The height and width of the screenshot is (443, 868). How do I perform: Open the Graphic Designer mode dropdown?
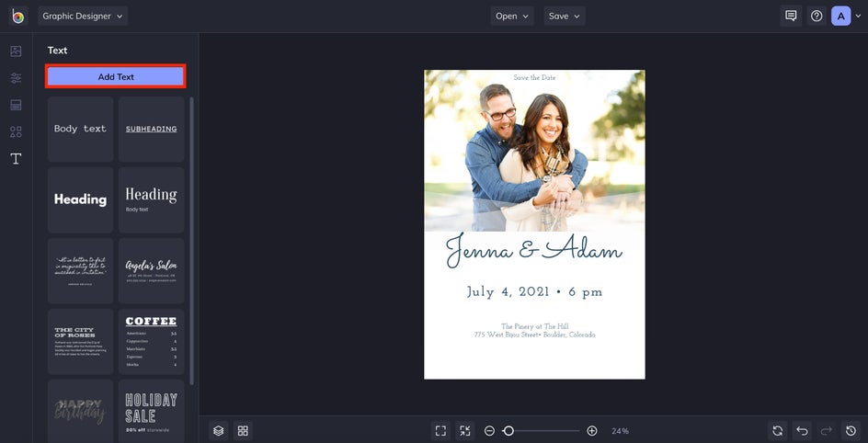tap(83, 16)
